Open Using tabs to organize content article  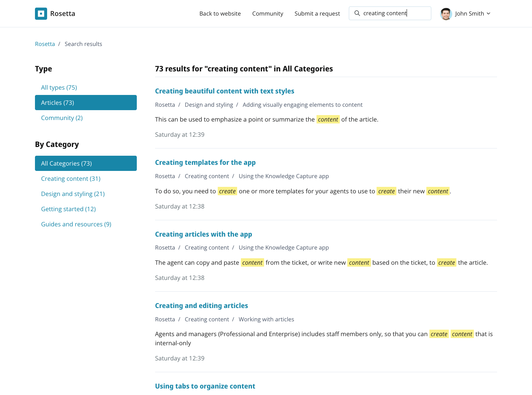(x=205, y=386)
